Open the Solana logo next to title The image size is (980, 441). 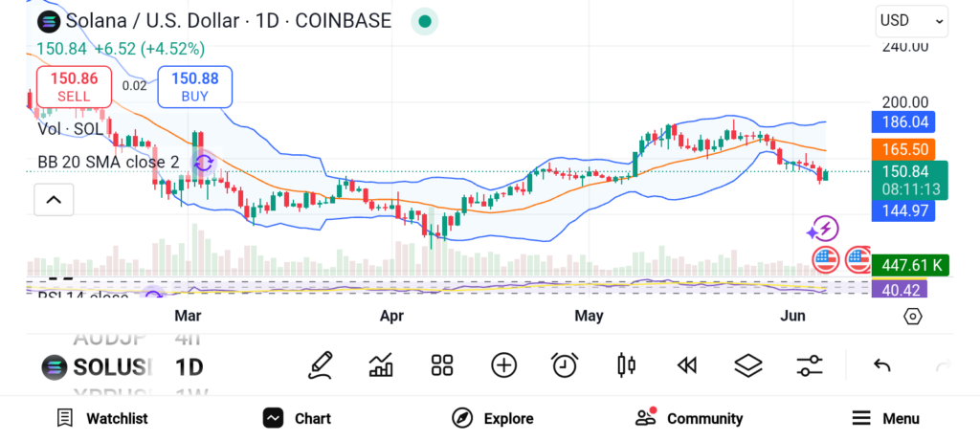pos(48,22)
